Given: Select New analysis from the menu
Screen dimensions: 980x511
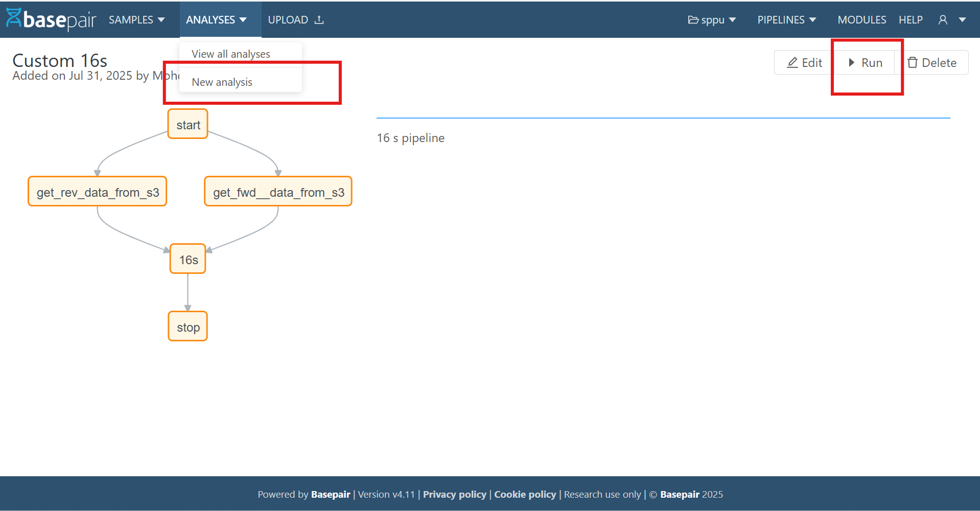Looking at the screenshot, I should coord(221,81).
